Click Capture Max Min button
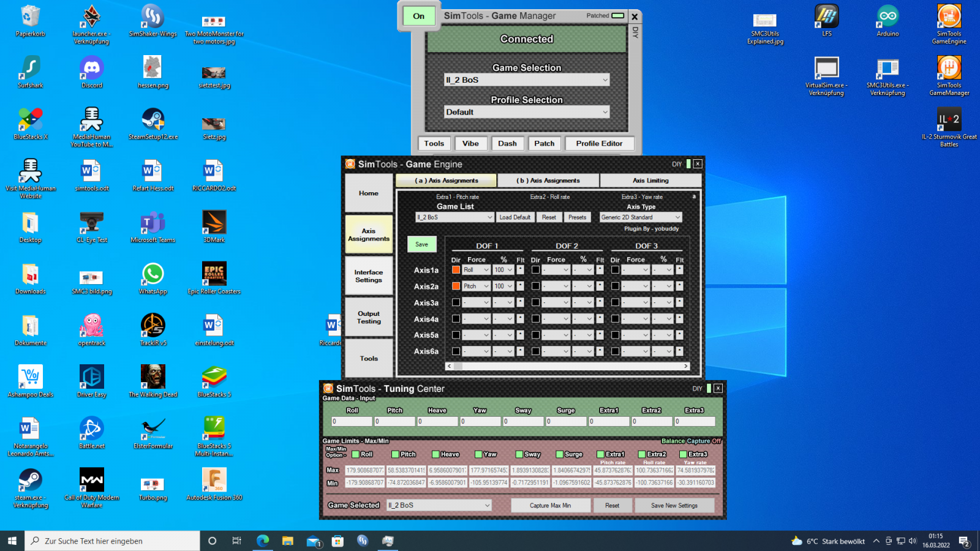This screenshot has height=551, width=980. (550, 506)
